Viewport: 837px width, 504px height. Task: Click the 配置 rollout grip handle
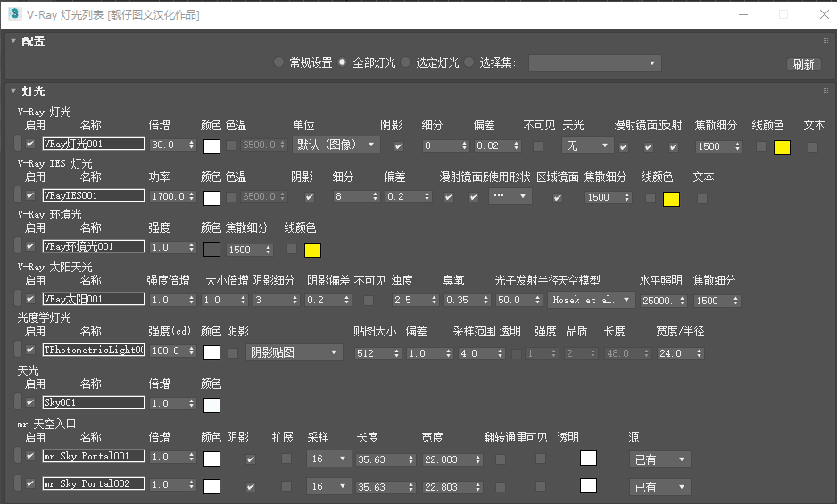[825, 40]
